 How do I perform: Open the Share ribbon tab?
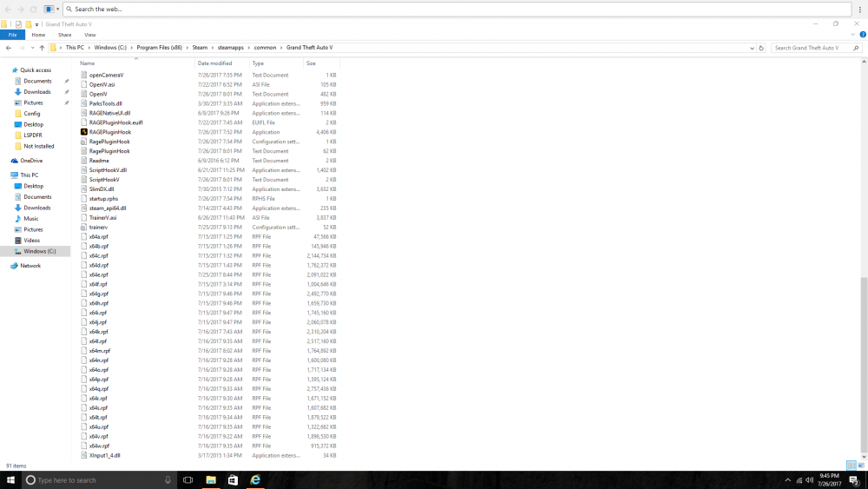click(x=65, y=35)
